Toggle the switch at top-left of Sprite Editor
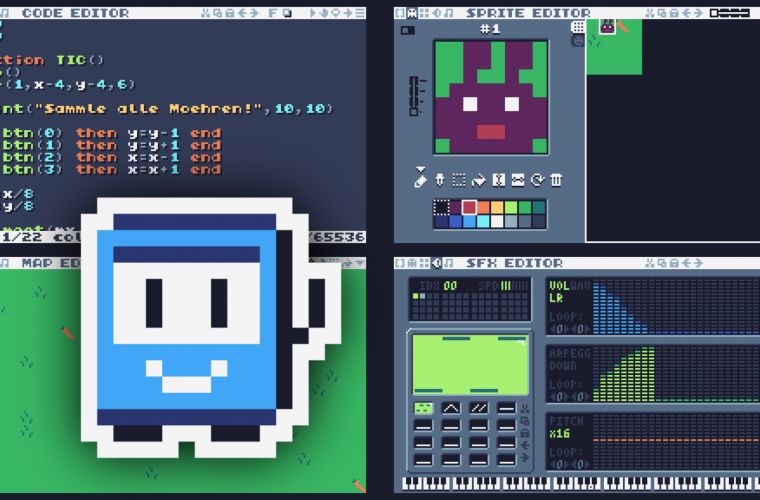 click(407, 30)
